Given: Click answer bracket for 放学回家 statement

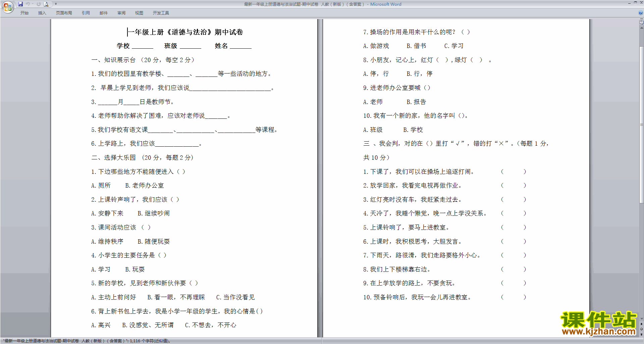Looking at the screenshot, I should (514, 185).
